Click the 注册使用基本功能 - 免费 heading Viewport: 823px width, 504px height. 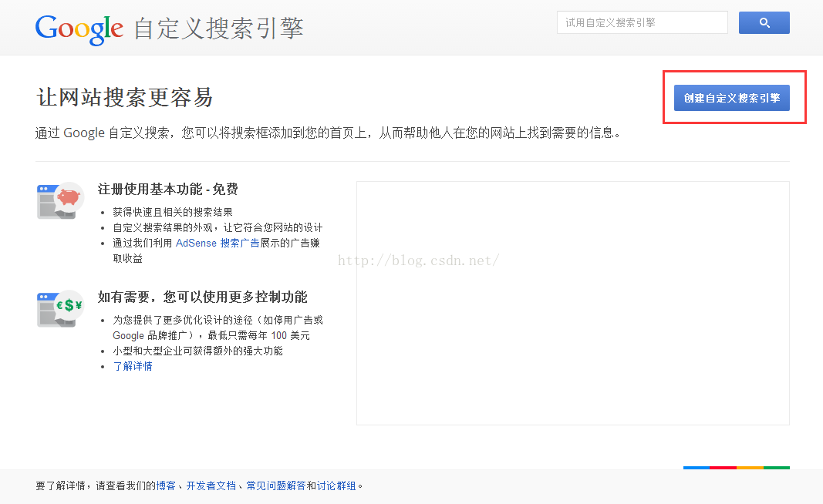click(x=168, y=190)
